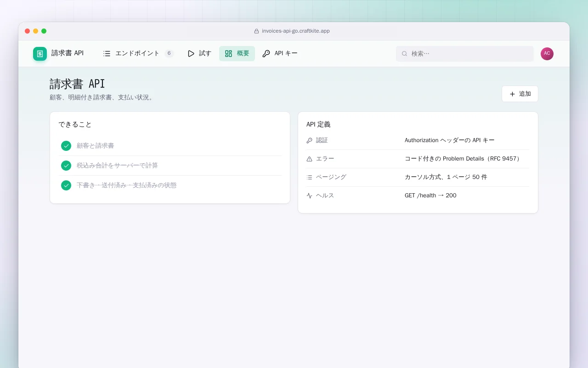The image size is (588, 368).
Task: Click the pulse icon beside ヘルス
Action: click(x=309, y=195)
